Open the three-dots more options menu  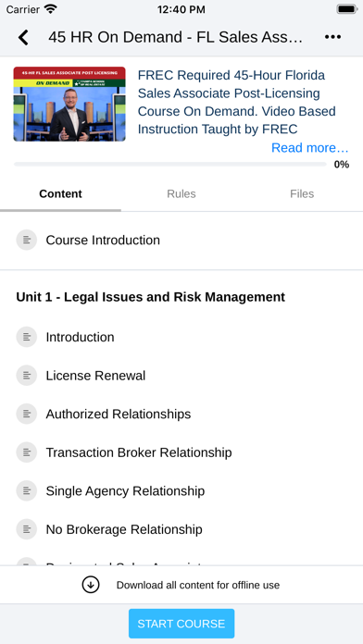click(x=332, y=37)
